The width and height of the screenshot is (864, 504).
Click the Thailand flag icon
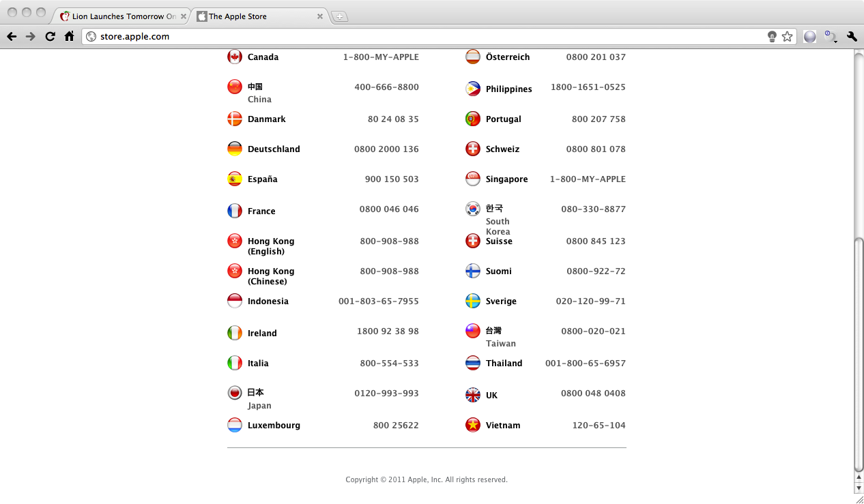473,363
